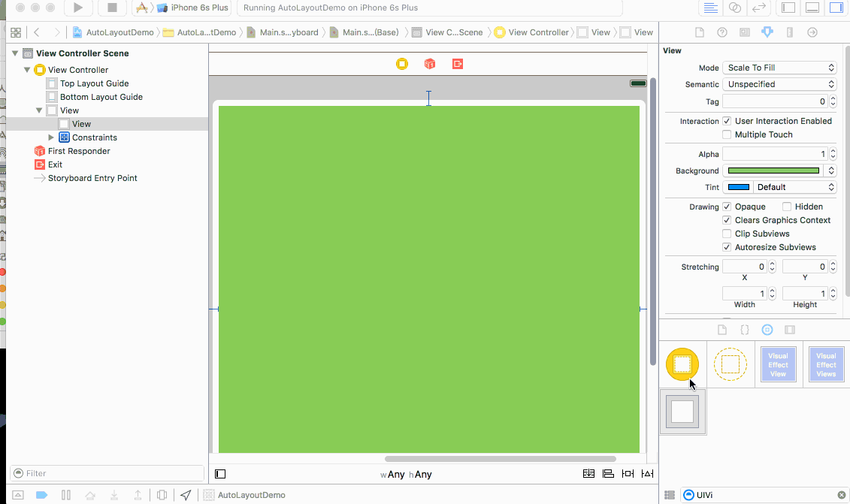
Task: Open the Attributes inspector tab
Action: [767, 32]
